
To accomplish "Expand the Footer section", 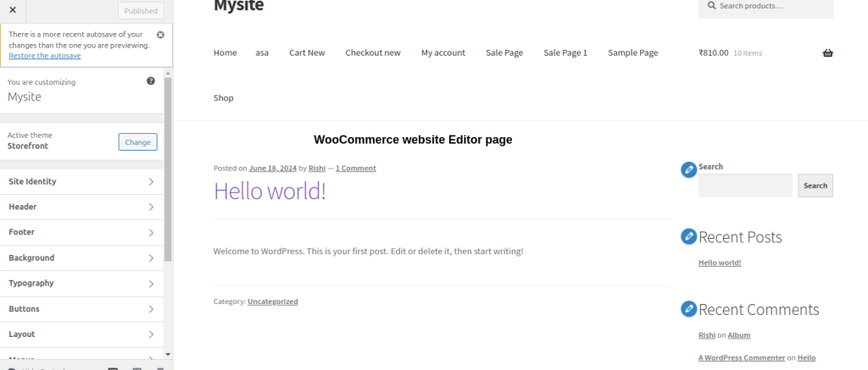I will point(82,232).
